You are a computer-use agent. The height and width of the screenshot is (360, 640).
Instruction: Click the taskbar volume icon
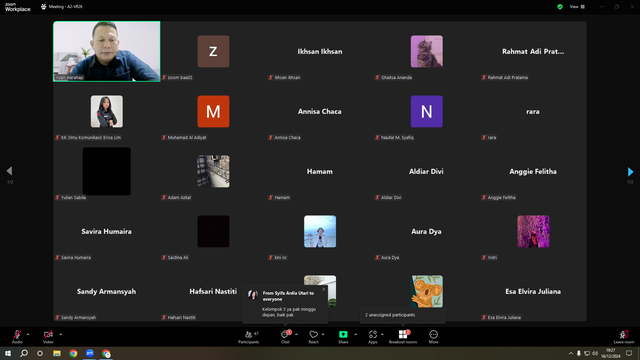pyautogui.click(x=595, y=353)
